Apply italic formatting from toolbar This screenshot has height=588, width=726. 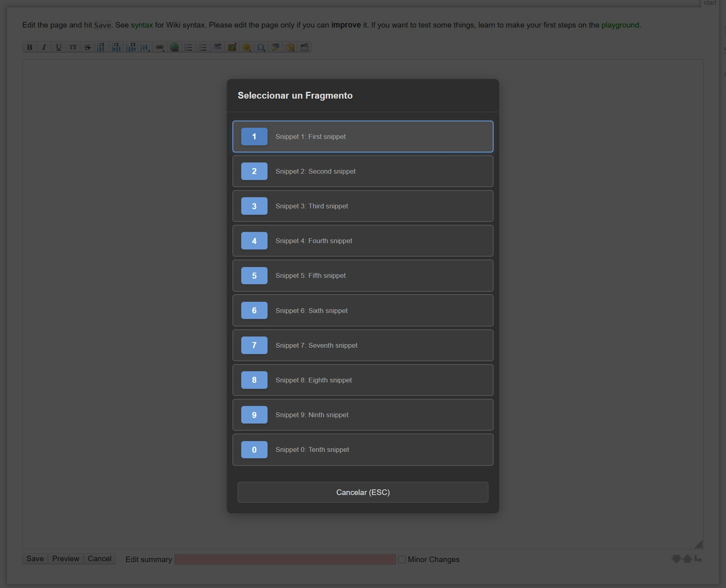44,47
